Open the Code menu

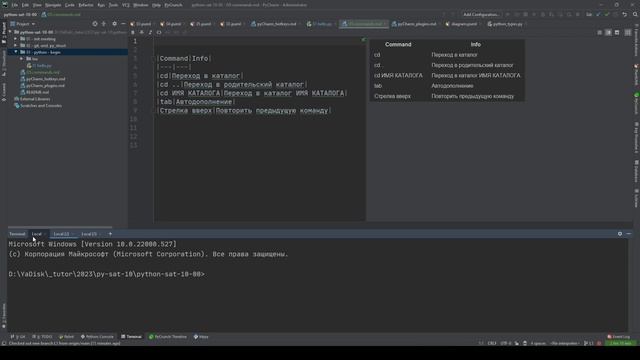[x=70, y=5]
